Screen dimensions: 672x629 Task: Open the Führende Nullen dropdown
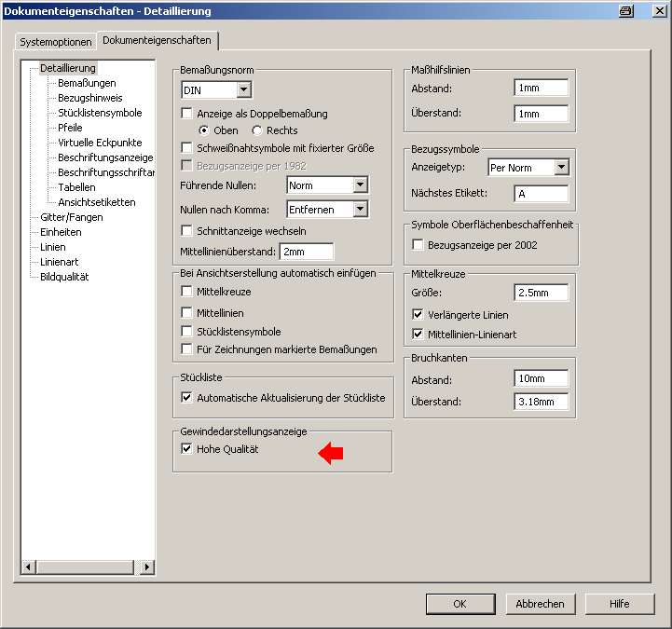[361, 185]
